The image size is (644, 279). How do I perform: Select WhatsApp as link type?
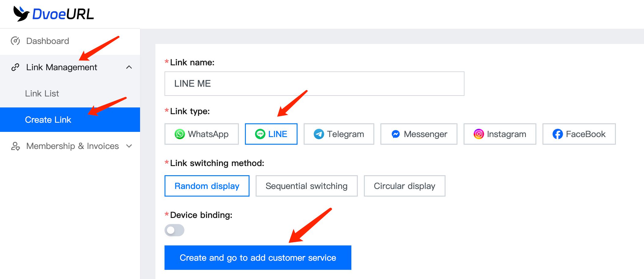tap(202, 134)
